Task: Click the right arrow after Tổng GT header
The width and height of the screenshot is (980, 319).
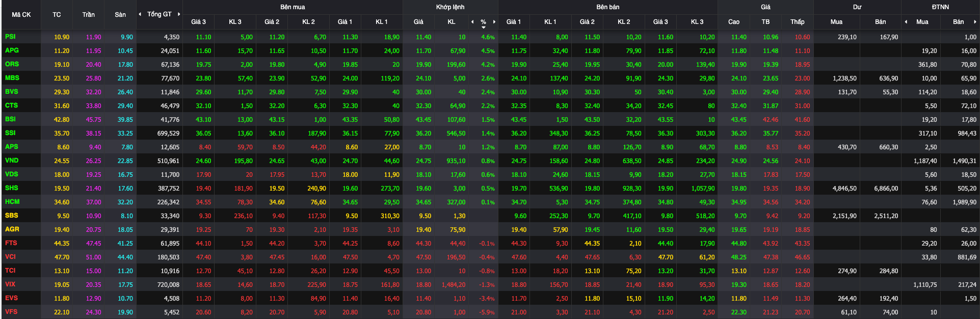Action: point(179,14)
